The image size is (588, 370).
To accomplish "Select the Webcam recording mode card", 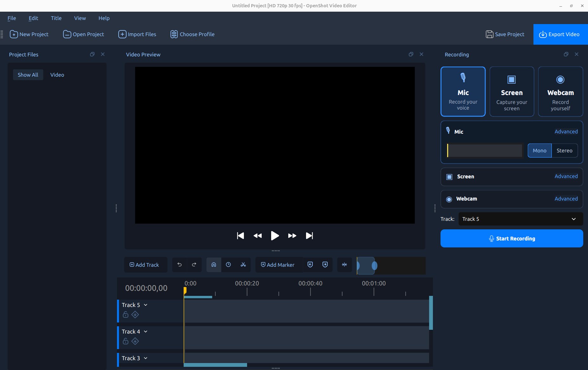I will pos(560,92).
